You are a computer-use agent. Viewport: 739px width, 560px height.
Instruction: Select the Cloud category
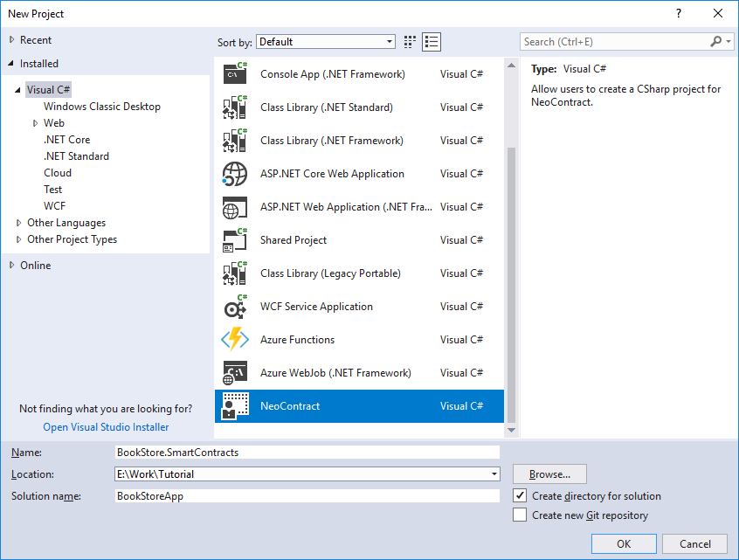click(x=58, y=172)
